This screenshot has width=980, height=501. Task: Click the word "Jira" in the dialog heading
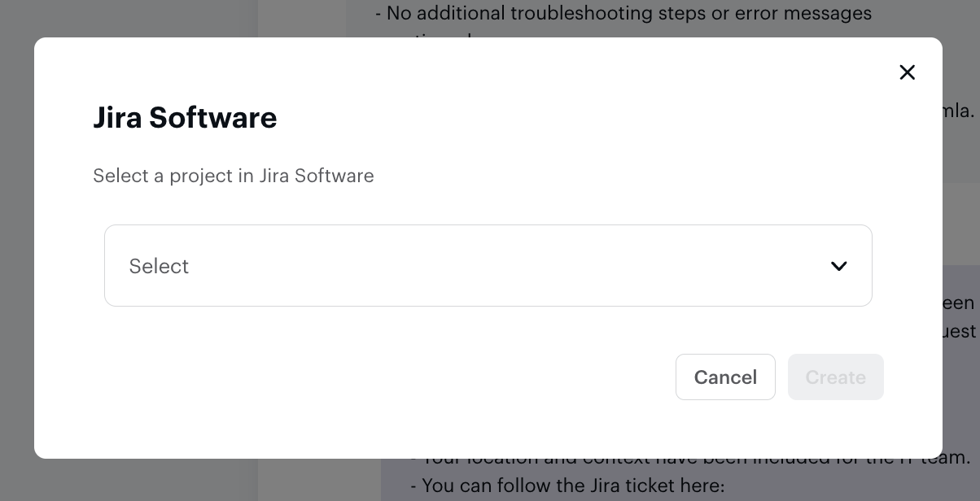[x=117, y=118]
